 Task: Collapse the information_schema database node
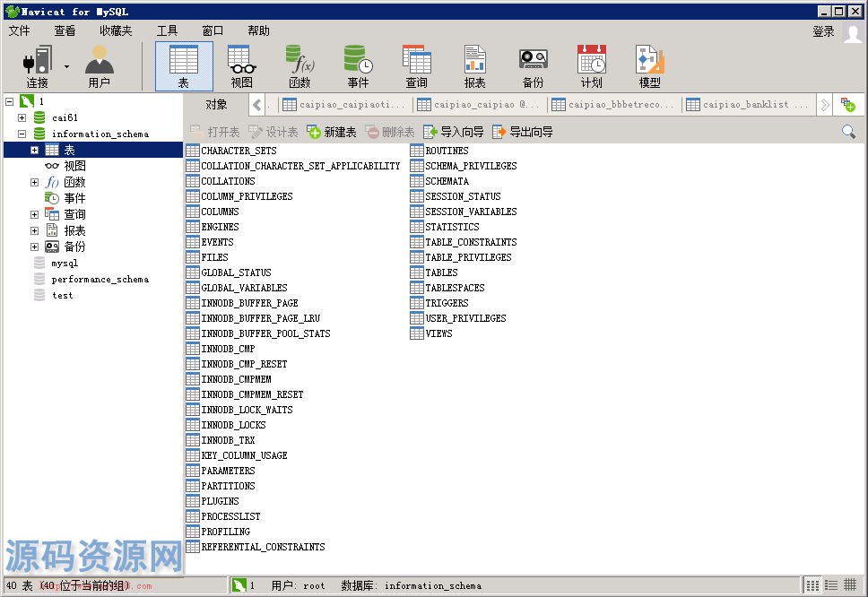22,134
